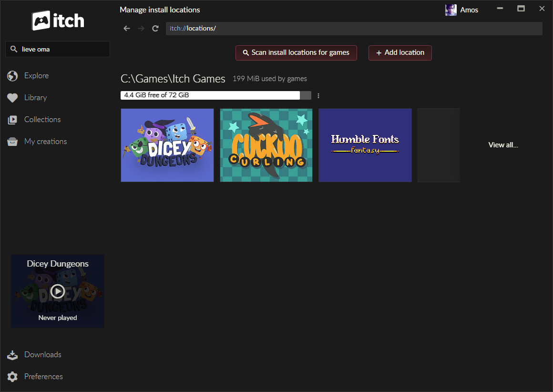The width and height of the screenshot is (553, 392).
Task: Open My creations in the sidebar
Action: [x=45, y=142]
